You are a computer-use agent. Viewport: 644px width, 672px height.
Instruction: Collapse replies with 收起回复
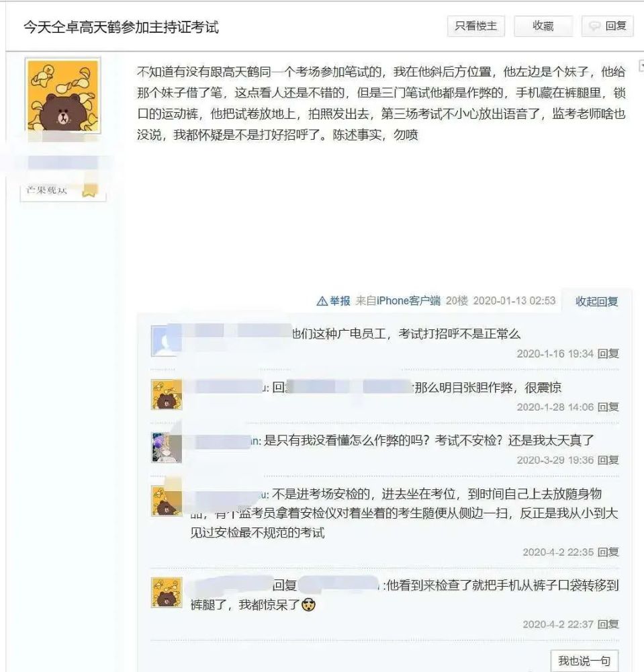click(x=596, y=301)
